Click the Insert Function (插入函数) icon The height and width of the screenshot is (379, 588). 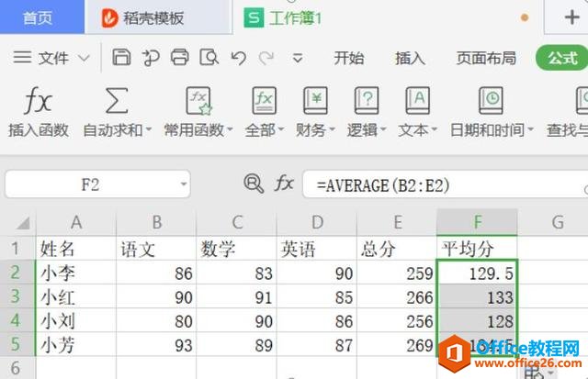click(38, 101)
